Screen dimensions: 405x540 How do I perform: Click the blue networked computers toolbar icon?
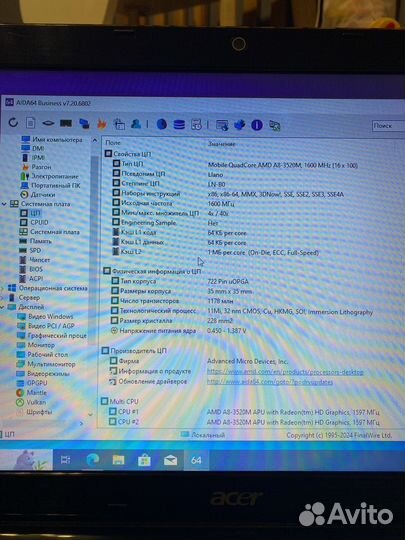click(x=84, y=123)
